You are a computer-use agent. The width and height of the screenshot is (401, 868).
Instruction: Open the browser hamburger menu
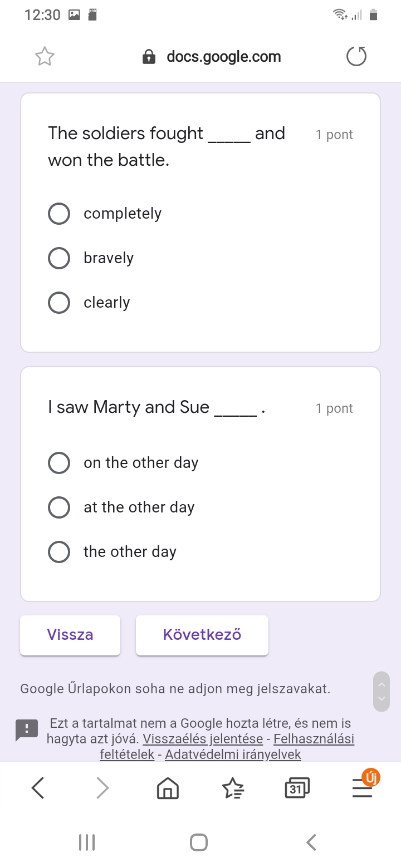[362, 788]
